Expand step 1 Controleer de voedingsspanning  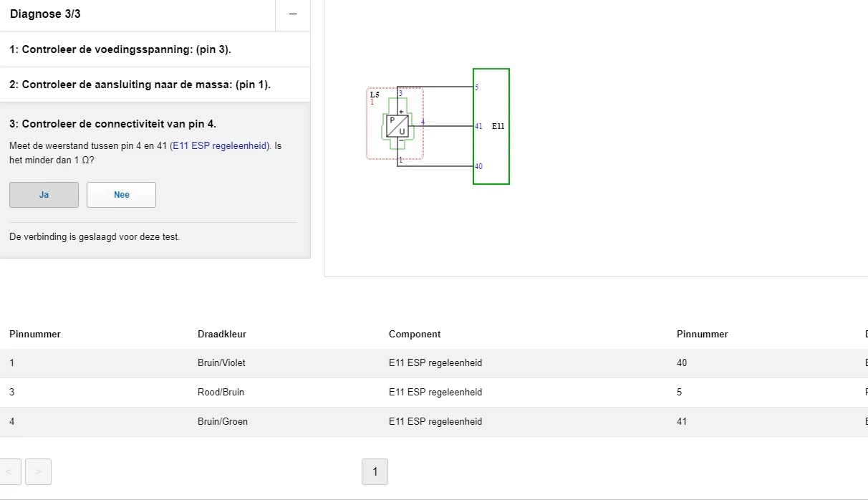coord(120,49)
